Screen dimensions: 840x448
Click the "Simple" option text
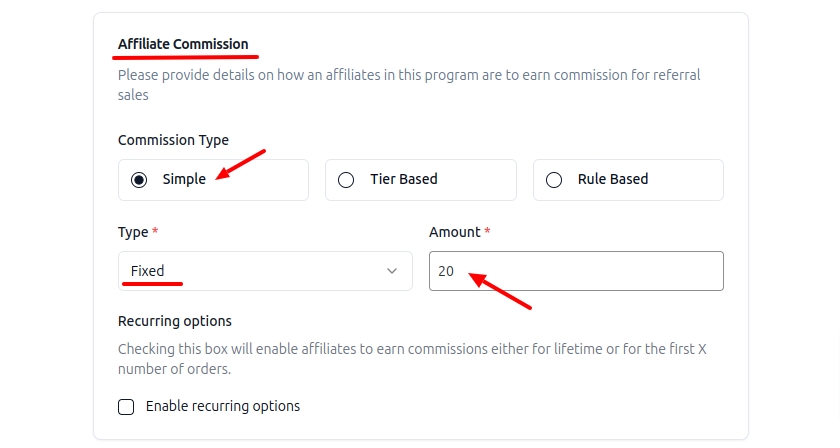point(184,180)
